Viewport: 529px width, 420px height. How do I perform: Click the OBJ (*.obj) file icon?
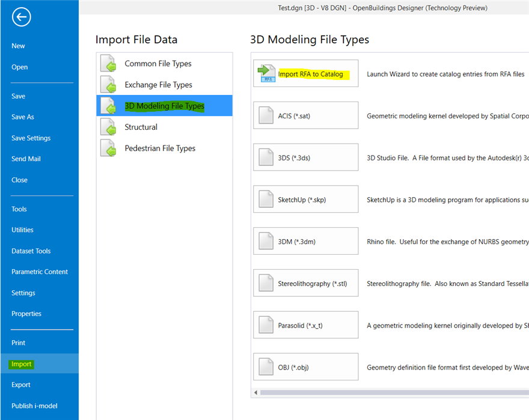[x=266, y=367]
